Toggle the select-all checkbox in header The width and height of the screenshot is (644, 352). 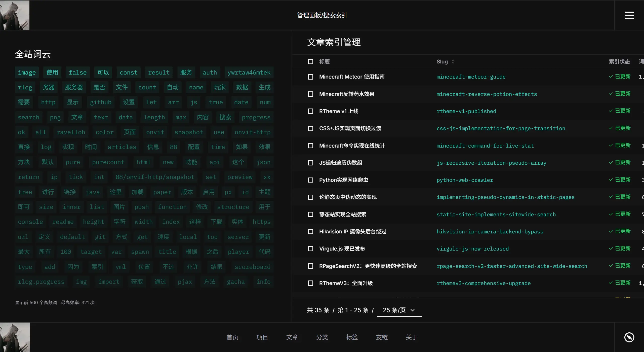pos(311,61)
